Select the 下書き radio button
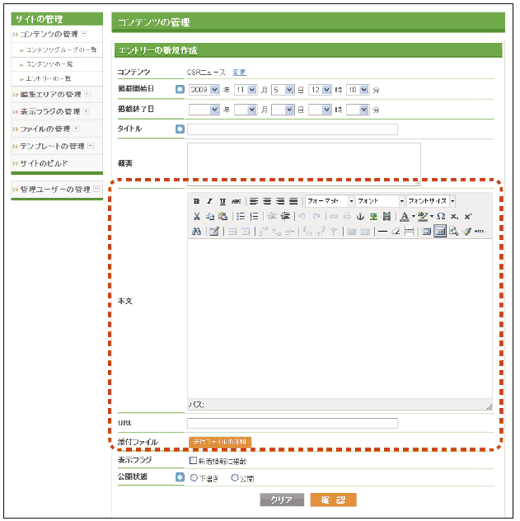The image size is (520, 521). click(x=194, y=478)
